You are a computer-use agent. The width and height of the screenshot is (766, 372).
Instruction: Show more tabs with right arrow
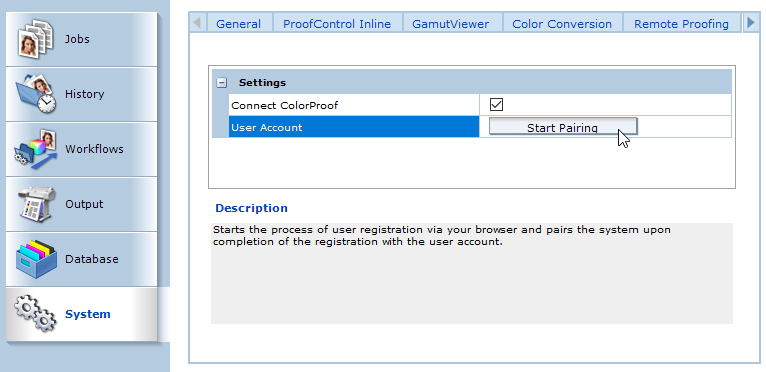751,22
